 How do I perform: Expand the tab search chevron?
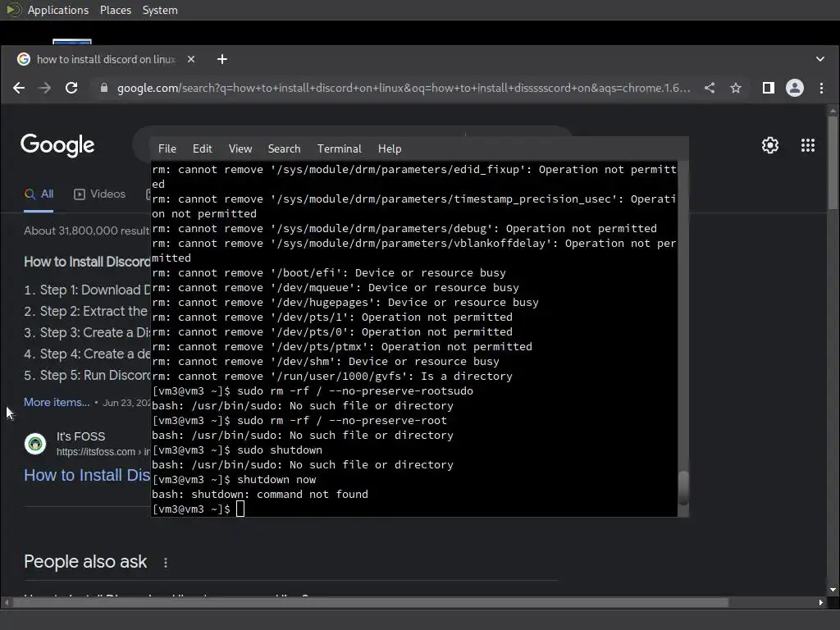pyautogui.click(x=819, y=59)
